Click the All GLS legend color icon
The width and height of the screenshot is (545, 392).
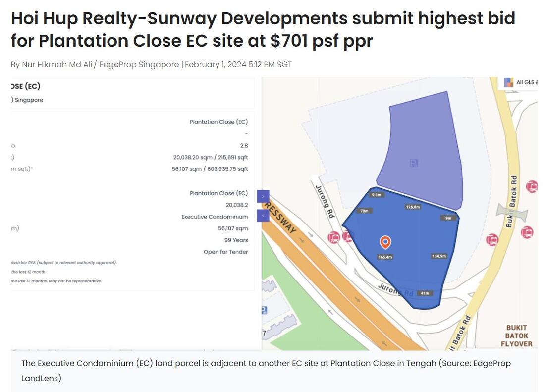[x=508, y=82]
